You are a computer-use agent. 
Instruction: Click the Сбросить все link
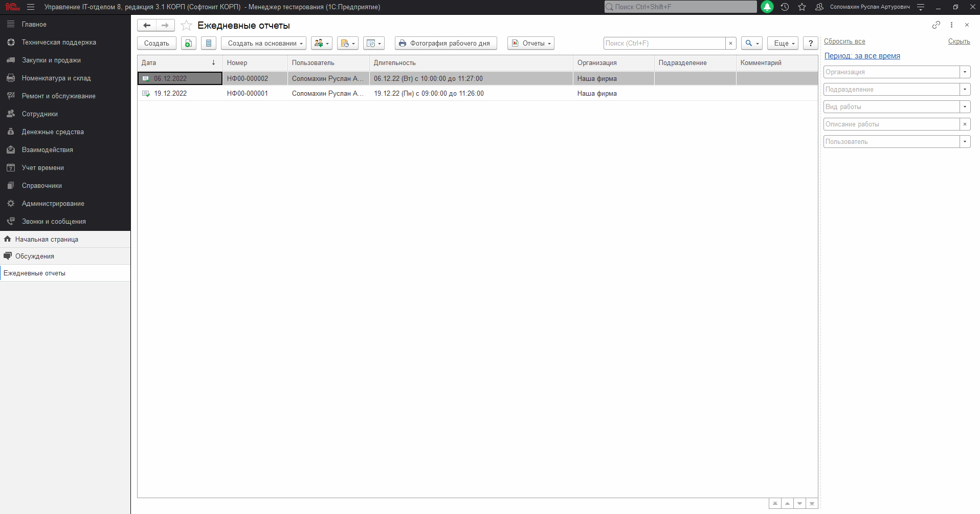tap(844, 41)
